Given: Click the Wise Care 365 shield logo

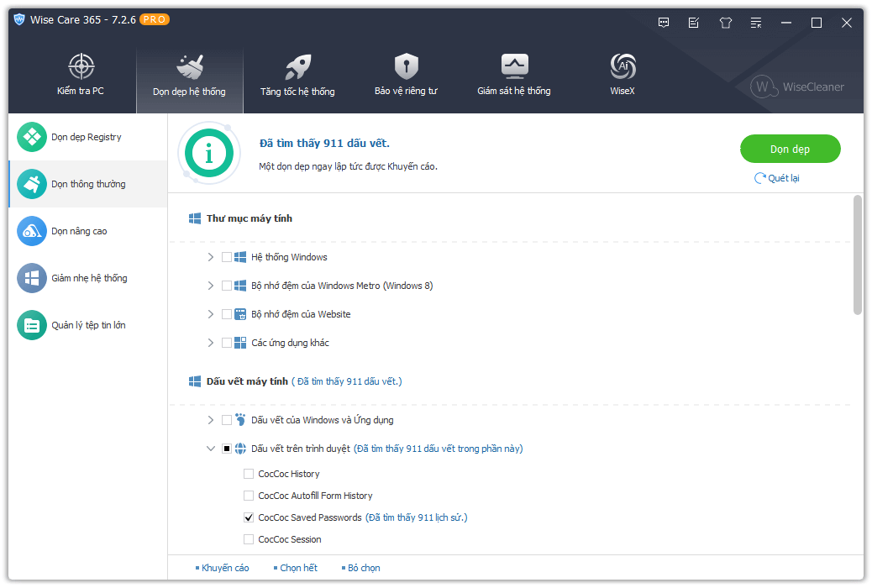Looking at the screenshot, I should [x=19, y=19].
